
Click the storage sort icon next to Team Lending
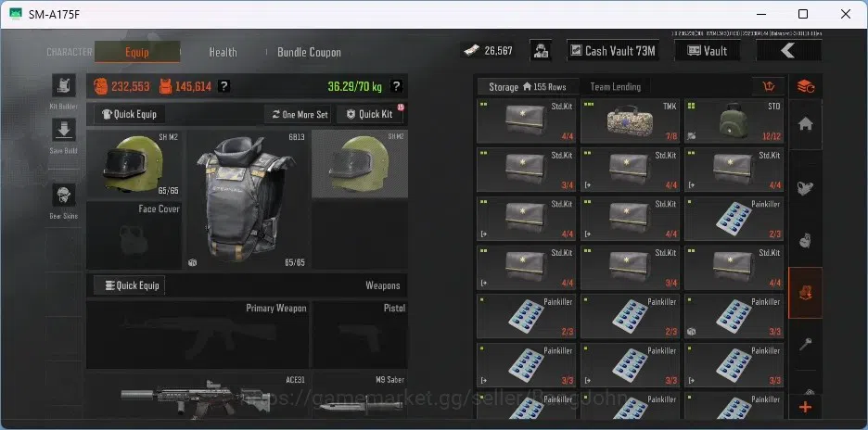pos(768,86)
